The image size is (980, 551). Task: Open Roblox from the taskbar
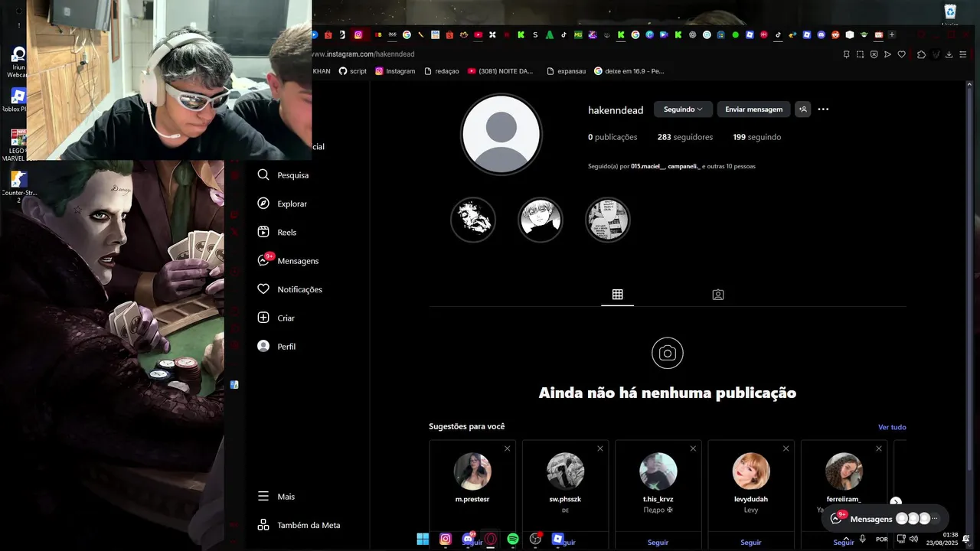(x=558, y=539)
